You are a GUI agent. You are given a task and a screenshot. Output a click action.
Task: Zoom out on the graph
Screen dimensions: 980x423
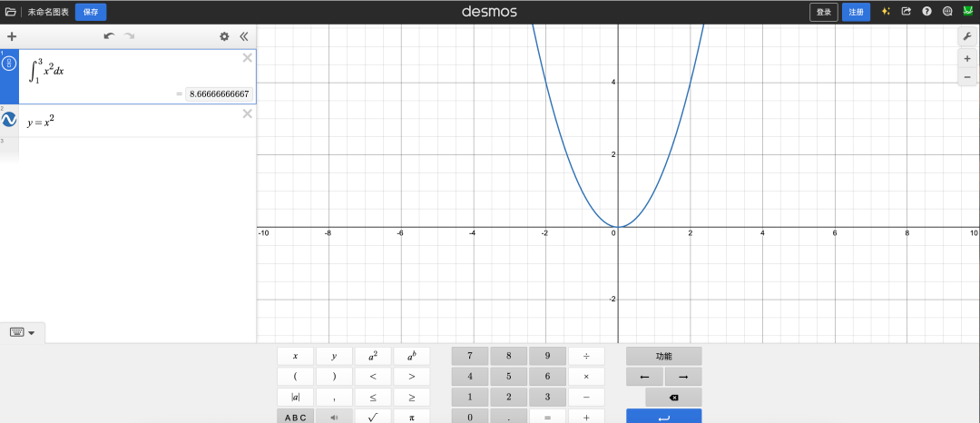(967, 77)
